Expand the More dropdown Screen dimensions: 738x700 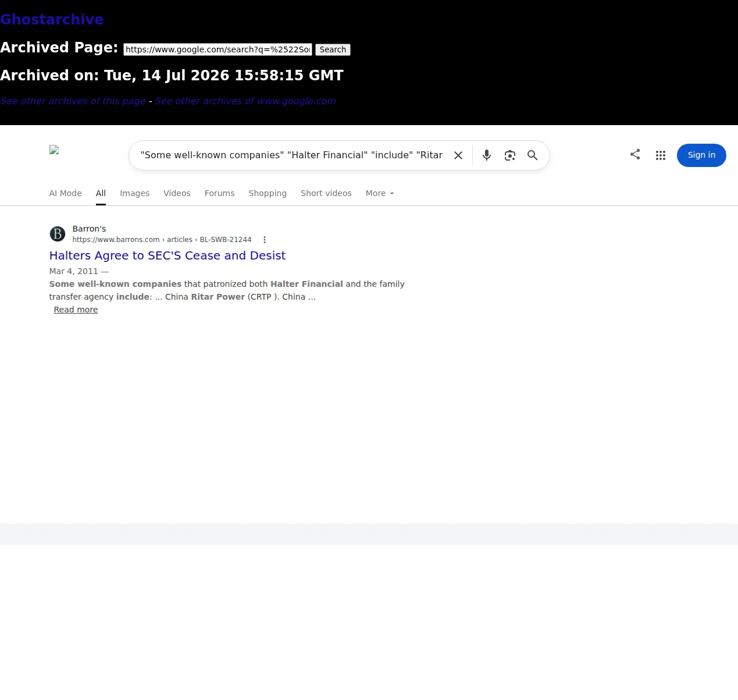tap(380, 193)
